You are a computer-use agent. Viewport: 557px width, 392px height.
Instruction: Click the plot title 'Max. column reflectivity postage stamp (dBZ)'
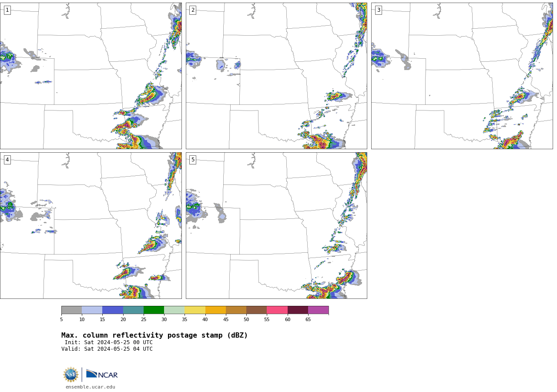[154, 335]
